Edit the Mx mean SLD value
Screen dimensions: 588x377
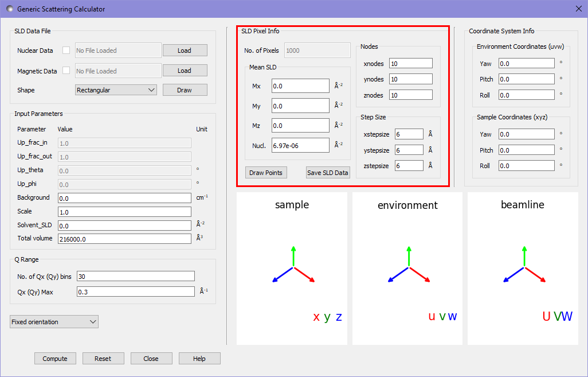coord(300,86)
